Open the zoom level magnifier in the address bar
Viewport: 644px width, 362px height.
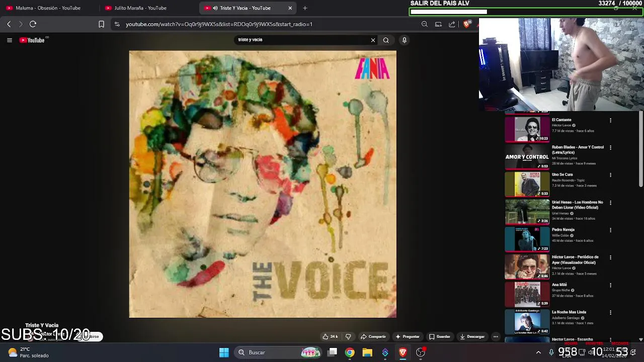[x=425, y=24]
